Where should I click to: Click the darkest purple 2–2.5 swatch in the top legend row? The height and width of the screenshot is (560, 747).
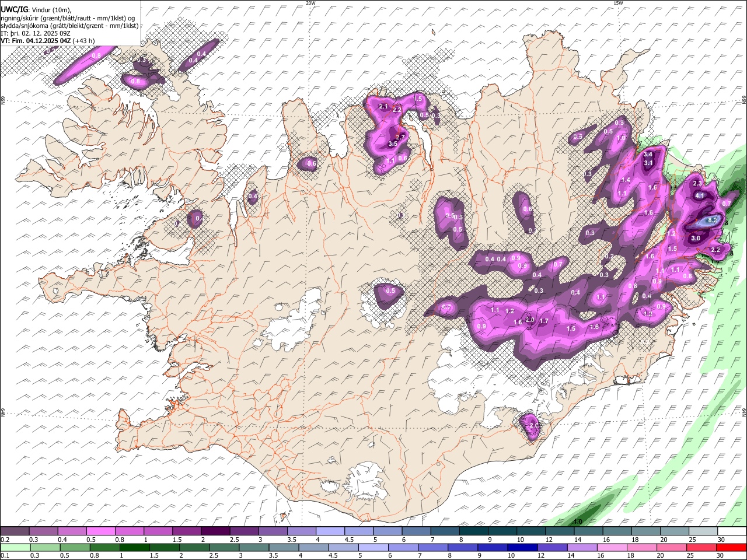215,531
